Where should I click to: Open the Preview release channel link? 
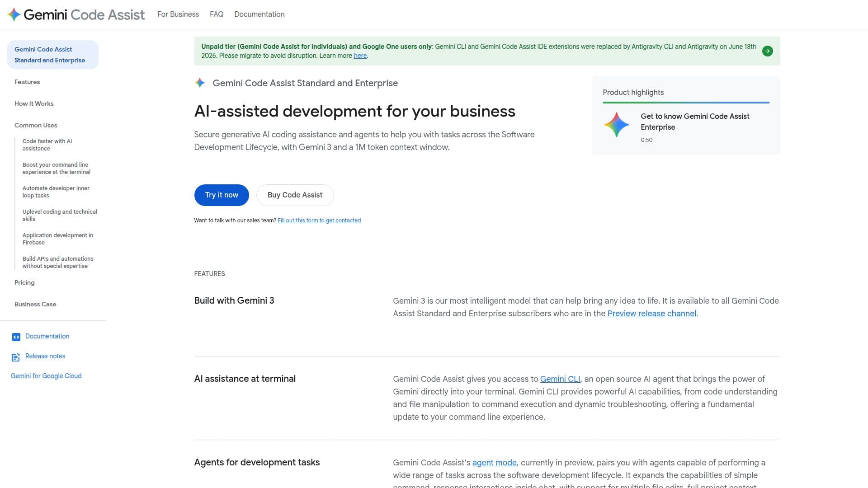click(x=652, y=314)
